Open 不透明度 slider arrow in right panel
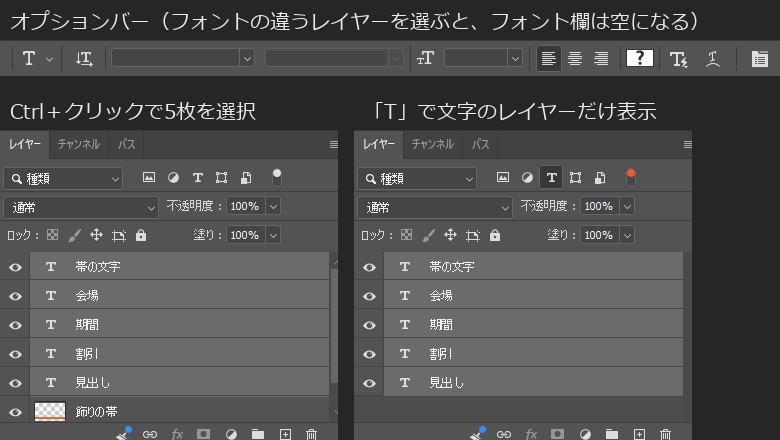Image resolution: width=780 pixels, height=440 pixels. (x=627, y=206)
